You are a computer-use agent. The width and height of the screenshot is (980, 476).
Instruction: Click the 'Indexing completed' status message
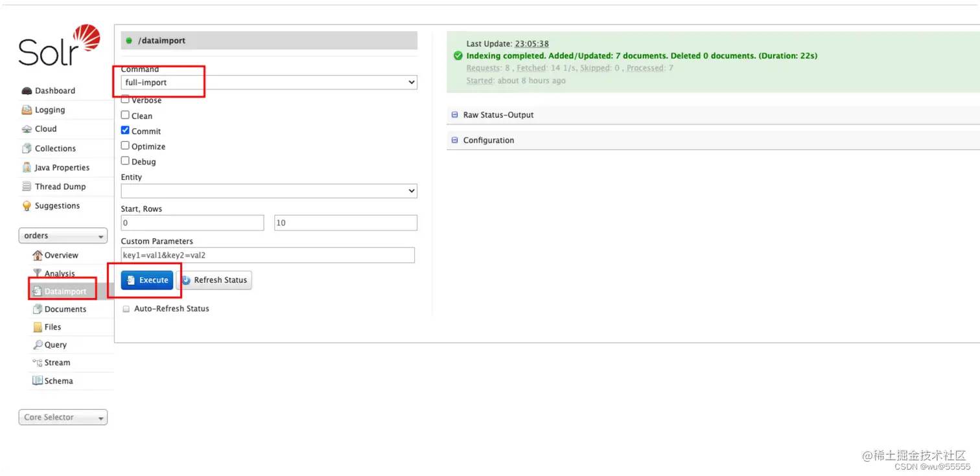tap(642, 56)
